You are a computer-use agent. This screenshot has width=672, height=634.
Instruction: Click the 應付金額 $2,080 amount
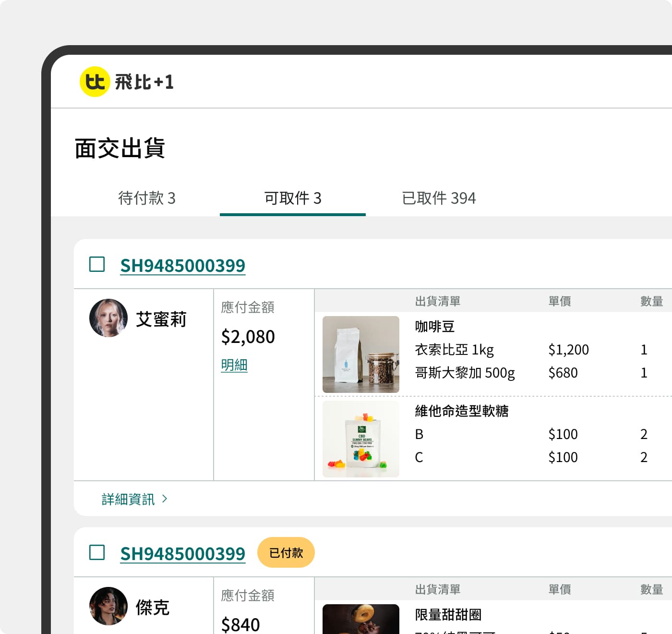pyautogui.click(x=248, y=337)
